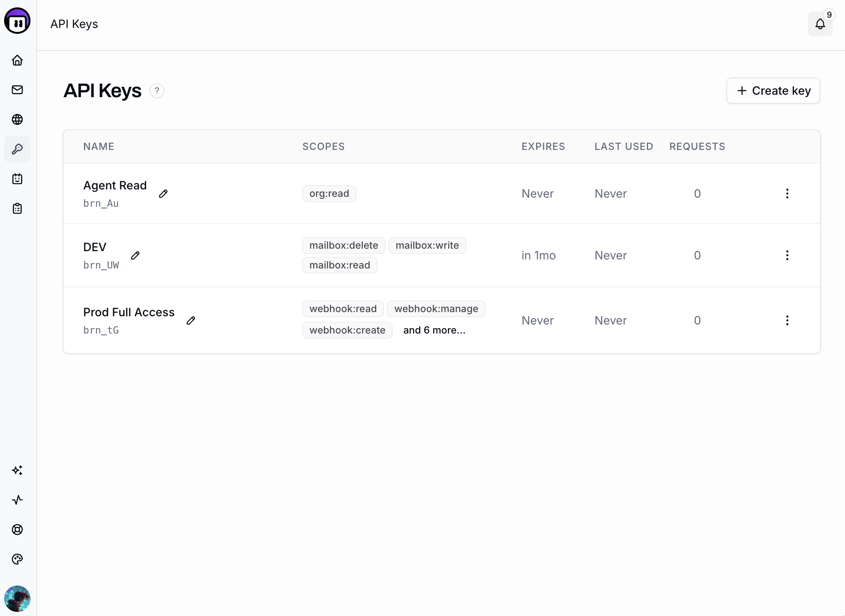The image size is (845, 616).
Task: Select the key icon in sidebar
Action: [x=17, y=149]
